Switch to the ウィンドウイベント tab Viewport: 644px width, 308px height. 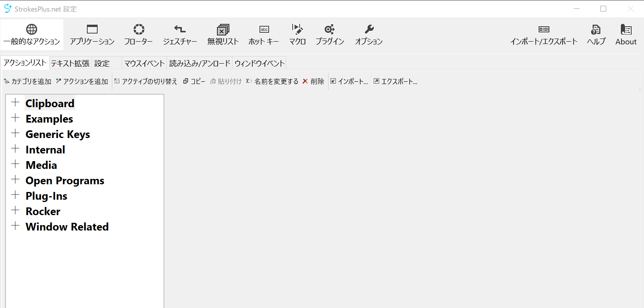coord(259,63)
